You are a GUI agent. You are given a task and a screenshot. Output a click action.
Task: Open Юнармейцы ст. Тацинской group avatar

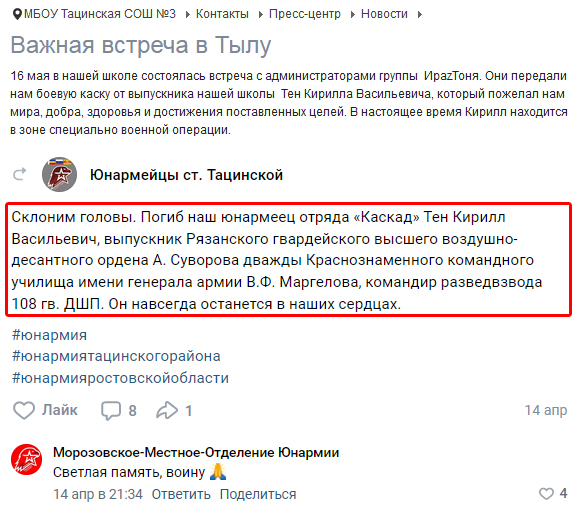60,174
